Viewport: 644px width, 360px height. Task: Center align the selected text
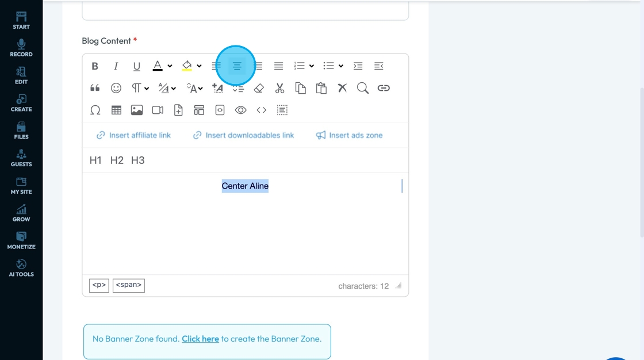[237, 66]
